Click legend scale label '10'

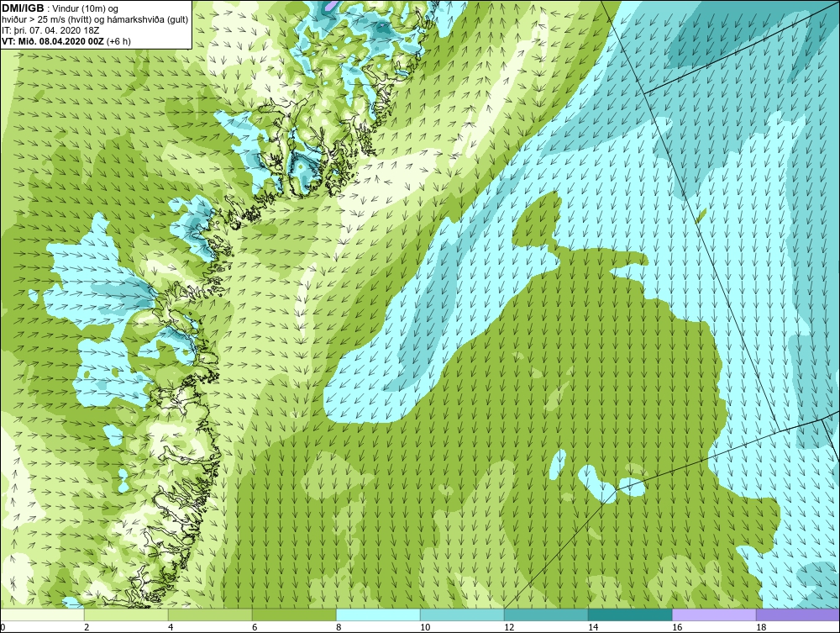(425, 627)
